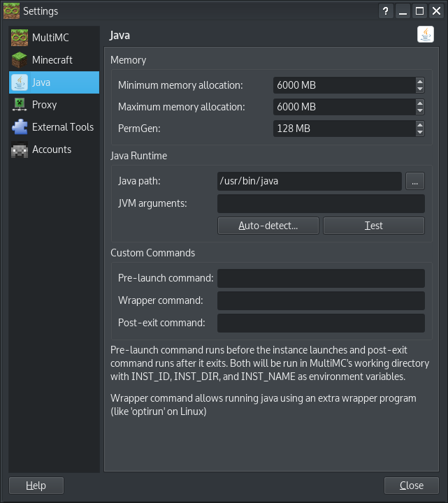Open Help from the bottom button
The height and width of the screenshot is (503, 448).
click(x=36, y=486)
